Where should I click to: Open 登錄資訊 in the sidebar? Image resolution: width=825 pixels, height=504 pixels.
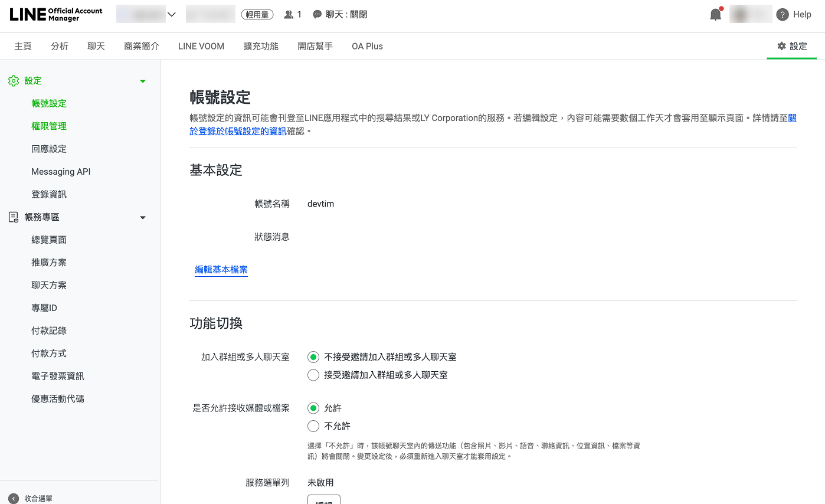[x=49, y=194]
